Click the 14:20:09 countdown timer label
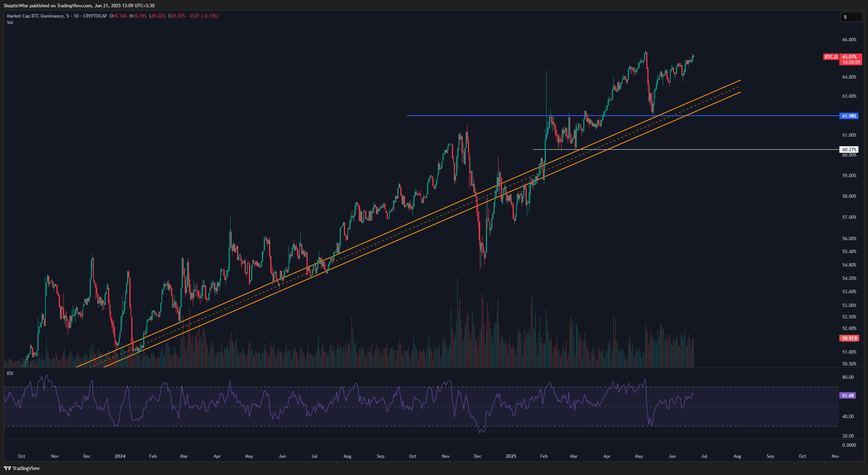The image size is (868, 475). pos(851,62)
